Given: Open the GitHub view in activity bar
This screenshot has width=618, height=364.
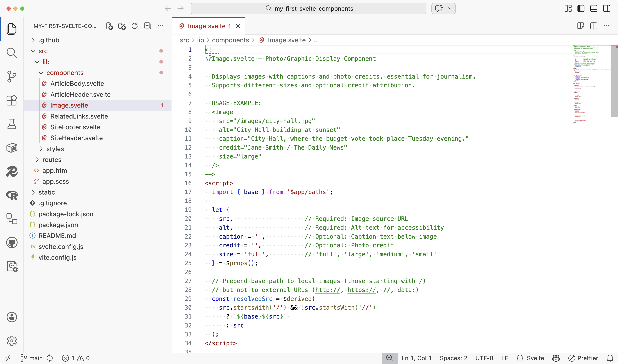Looking at the screenshot, I should (12, 243).
